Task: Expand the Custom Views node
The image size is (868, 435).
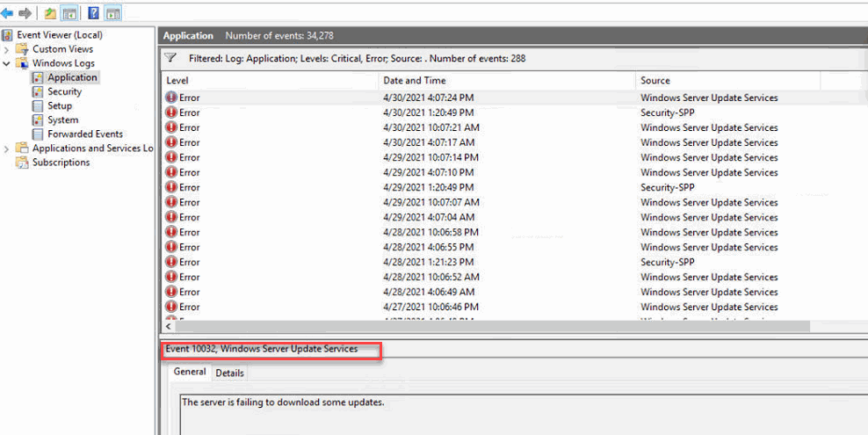Action: (7, 49)
